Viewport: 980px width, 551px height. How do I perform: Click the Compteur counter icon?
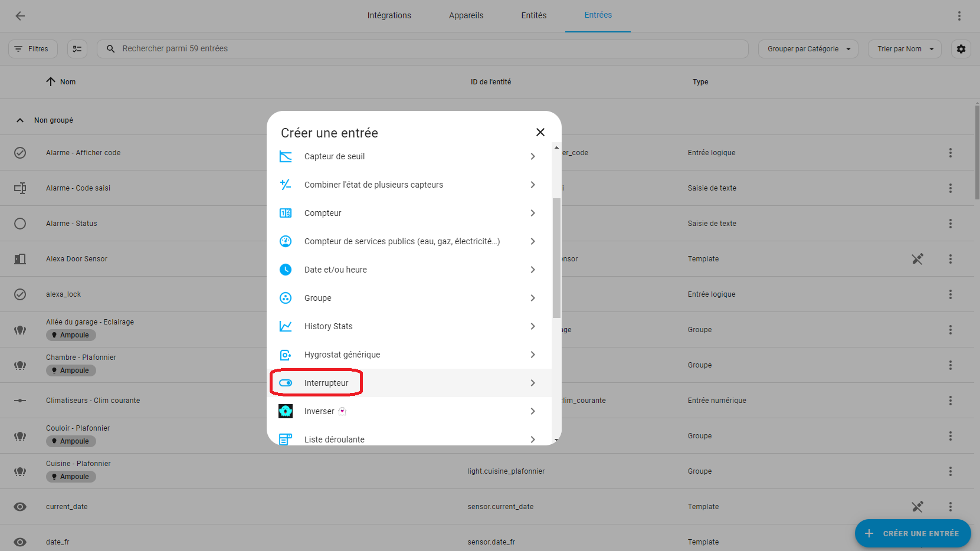[x=286, y=213]
